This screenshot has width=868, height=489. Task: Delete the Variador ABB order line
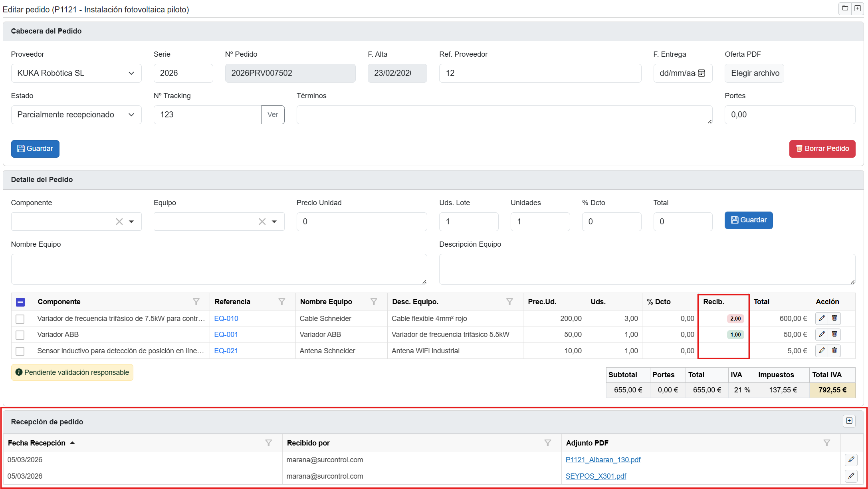pos(834,334)
